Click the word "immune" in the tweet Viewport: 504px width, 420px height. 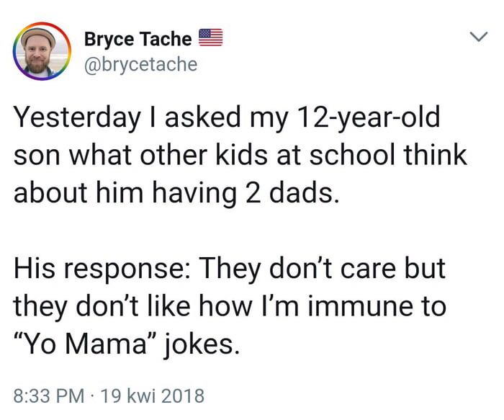359,306
